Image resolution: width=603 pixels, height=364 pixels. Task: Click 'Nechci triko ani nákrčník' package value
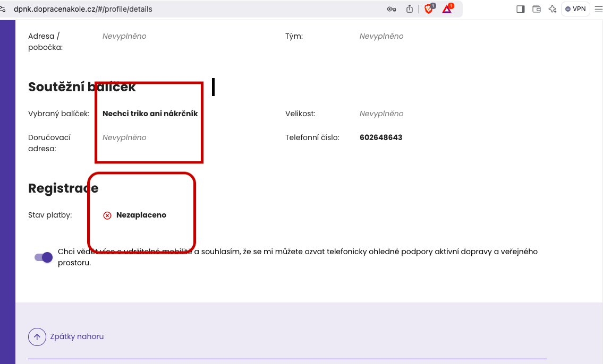[150, 114]
